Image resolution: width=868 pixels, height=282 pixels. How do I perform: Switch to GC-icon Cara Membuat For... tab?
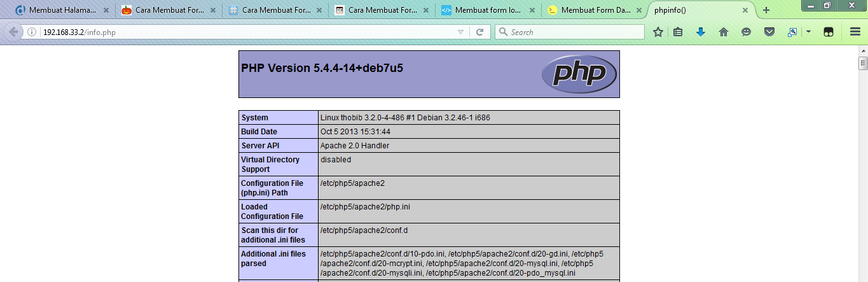[381, 10]
